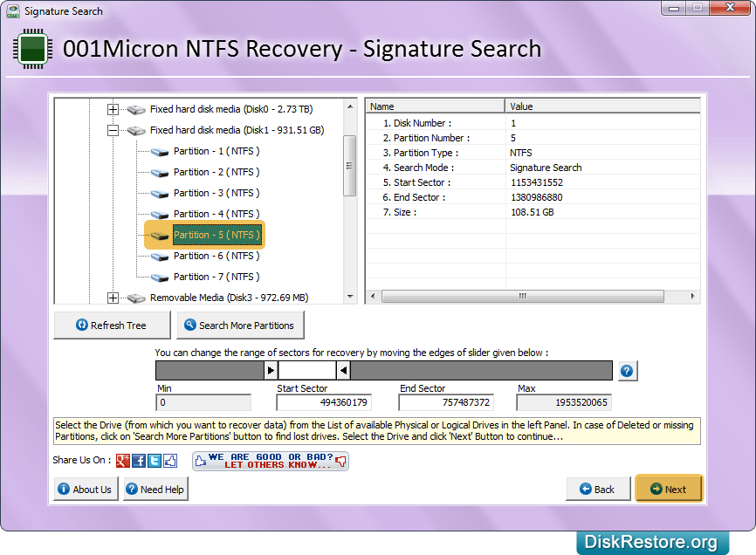Select Removable Media Disk3 label
The height and width of the screenshot is (555, 756).
point(229,298)
